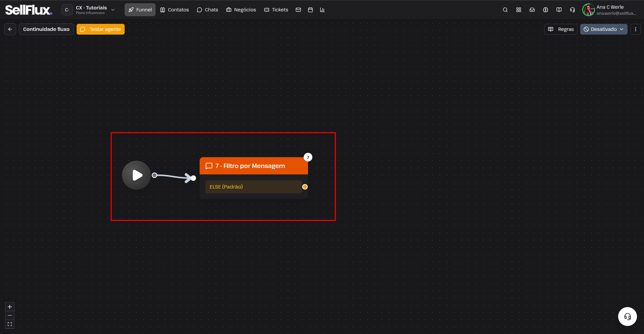
Task: Switch to the Negócios tab
Action: [241, 10]
